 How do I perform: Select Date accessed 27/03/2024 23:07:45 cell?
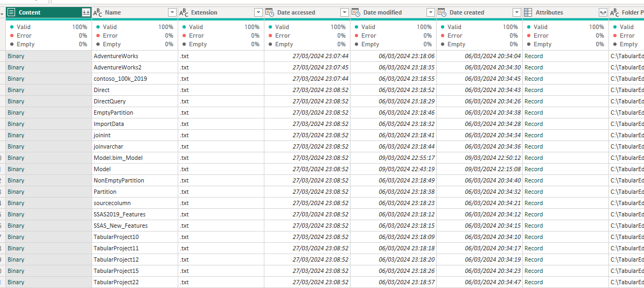point(307,67)
